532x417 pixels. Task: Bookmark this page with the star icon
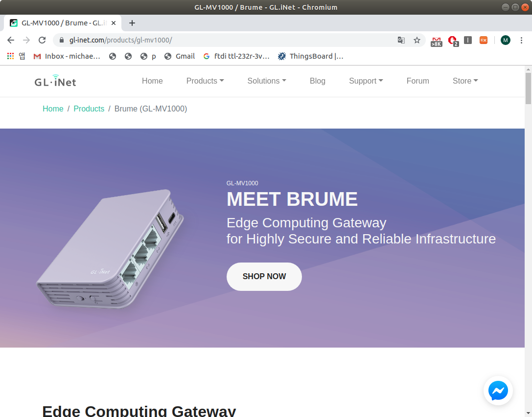tap(417, 41)
